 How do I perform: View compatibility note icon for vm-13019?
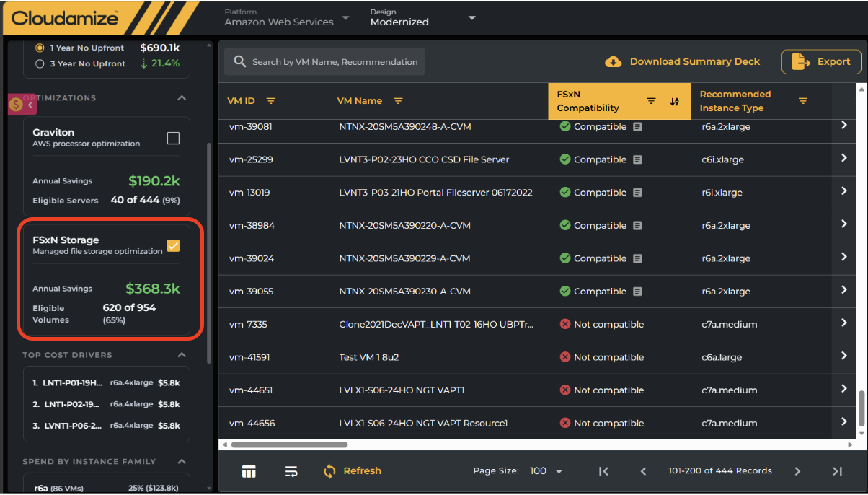tap(637, 193)
